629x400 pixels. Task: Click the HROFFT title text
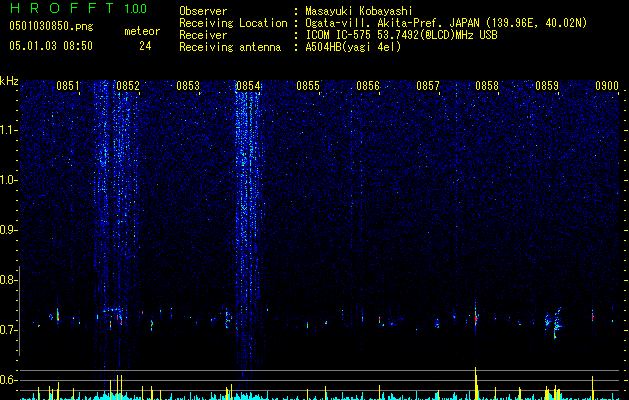(61, 8)
